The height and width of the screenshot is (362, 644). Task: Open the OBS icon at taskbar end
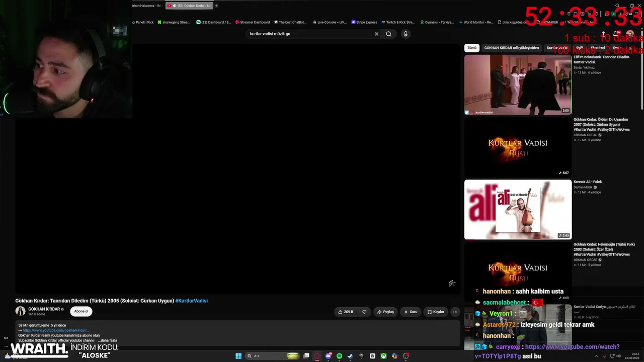tap(406, 356)
